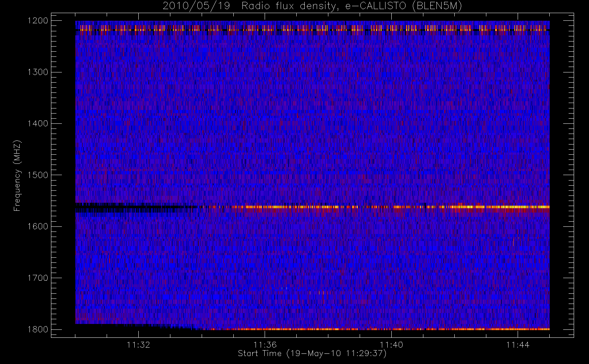Viewport: 589px width, 364px height.
Task: Click the 11:40 time tick label
Action: pyautogui.click(x=391, y=345)
